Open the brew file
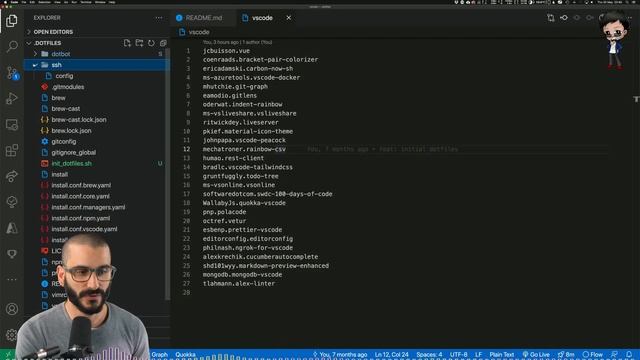 pos(58,98)
